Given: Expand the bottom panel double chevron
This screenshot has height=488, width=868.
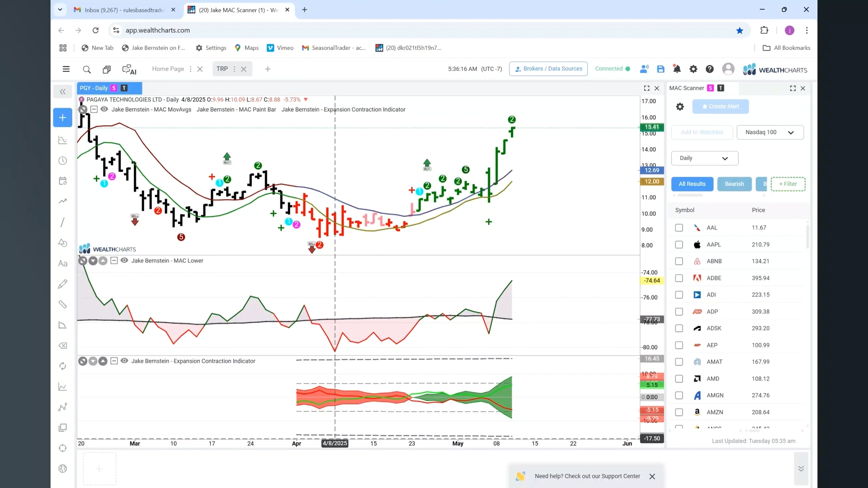Looking at the screenshot, I should 801,469.
